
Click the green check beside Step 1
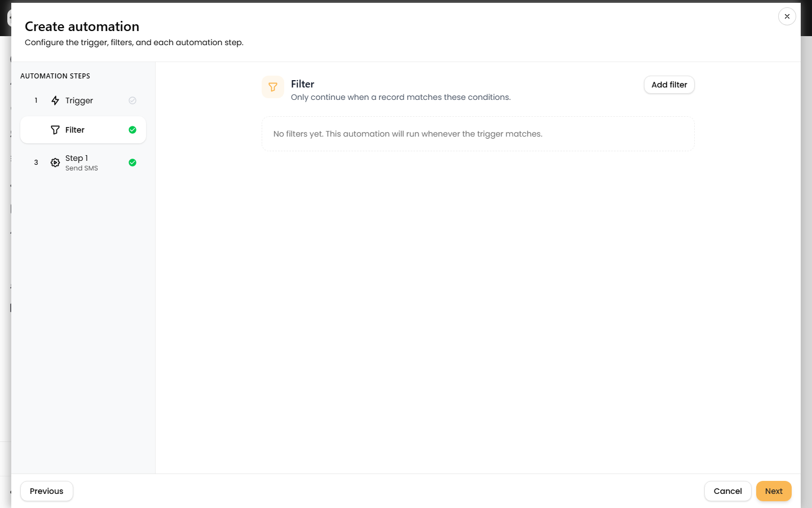tap(133, 163)
